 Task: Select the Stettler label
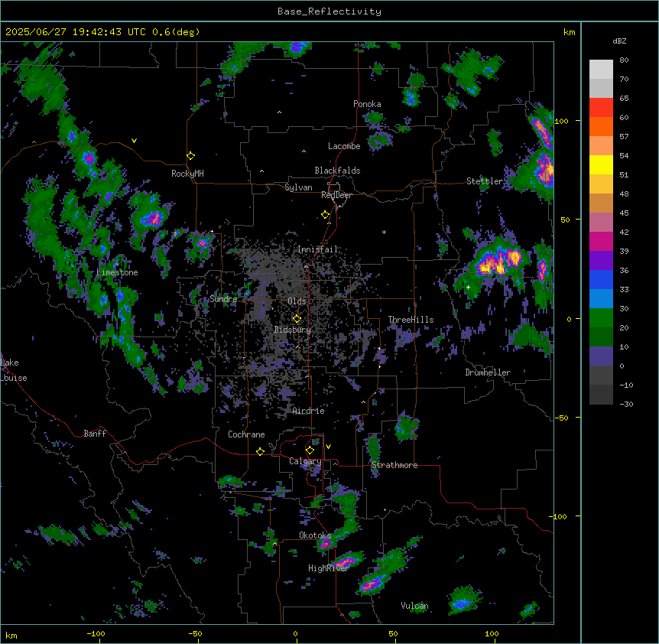[485, 181]
